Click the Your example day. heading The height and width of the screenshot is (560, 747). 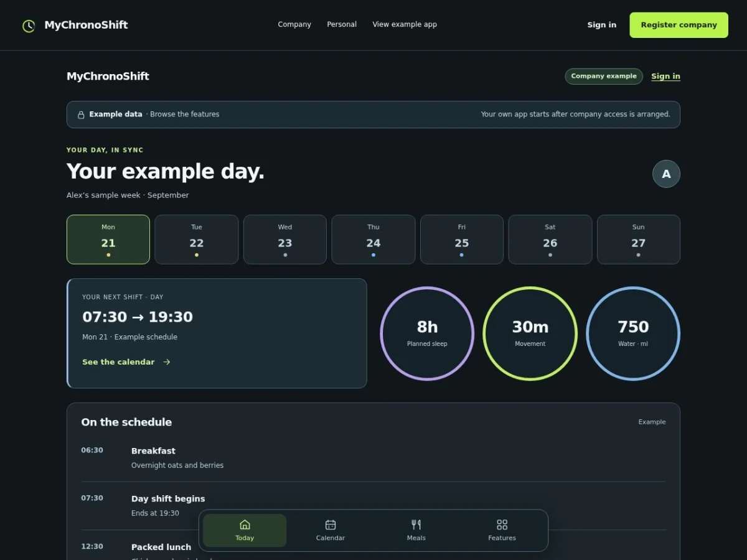tap(166, 171)
